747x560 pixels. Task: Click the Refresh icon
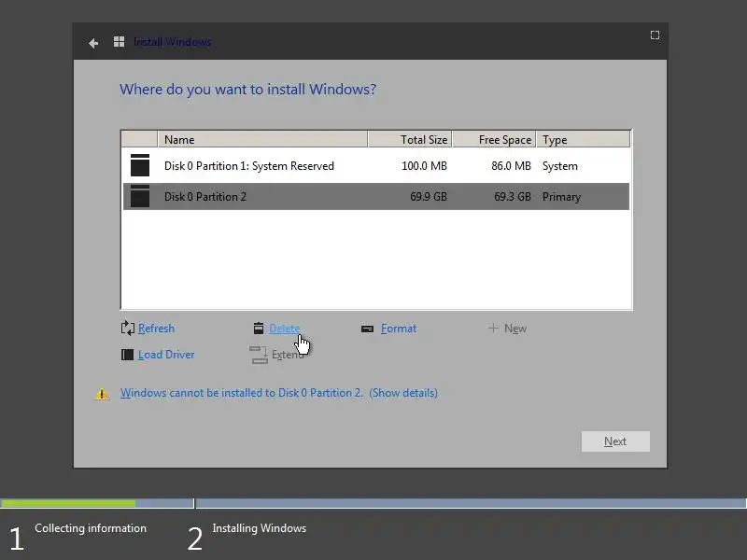click(128, 329)
